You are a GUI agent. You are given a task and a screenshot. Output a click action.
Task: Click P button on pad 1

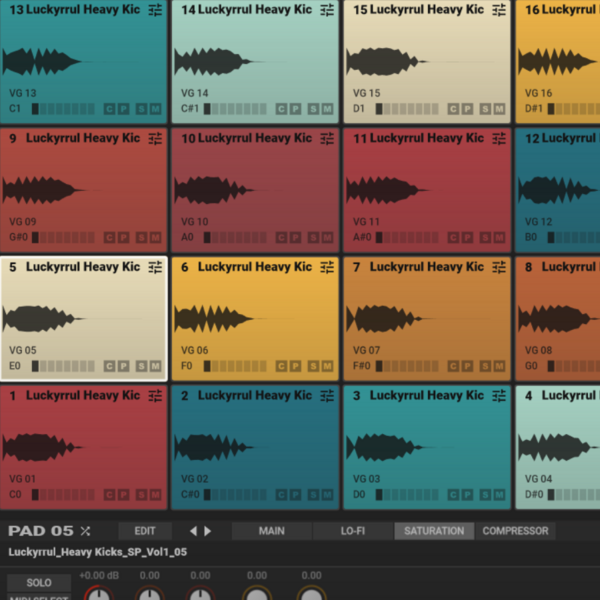[x=124, y=495]
